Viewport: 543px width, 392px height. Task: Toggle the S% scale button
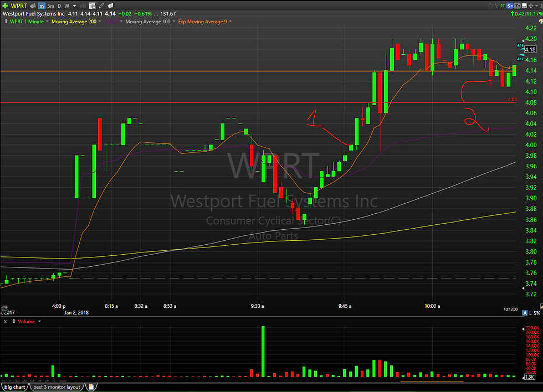click(537, 313)
